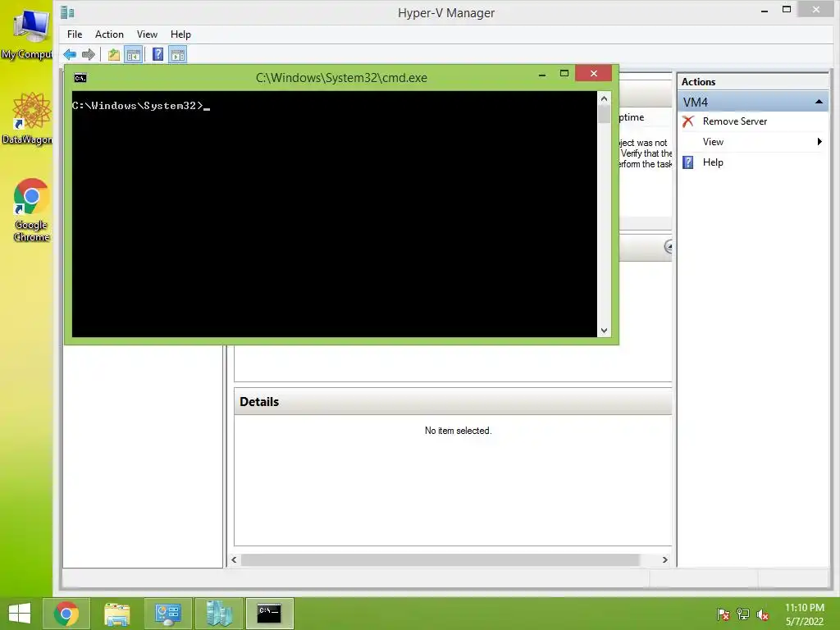
Task: Click the Hyper-V Manager title bar icon
Action: pos(67,12)
